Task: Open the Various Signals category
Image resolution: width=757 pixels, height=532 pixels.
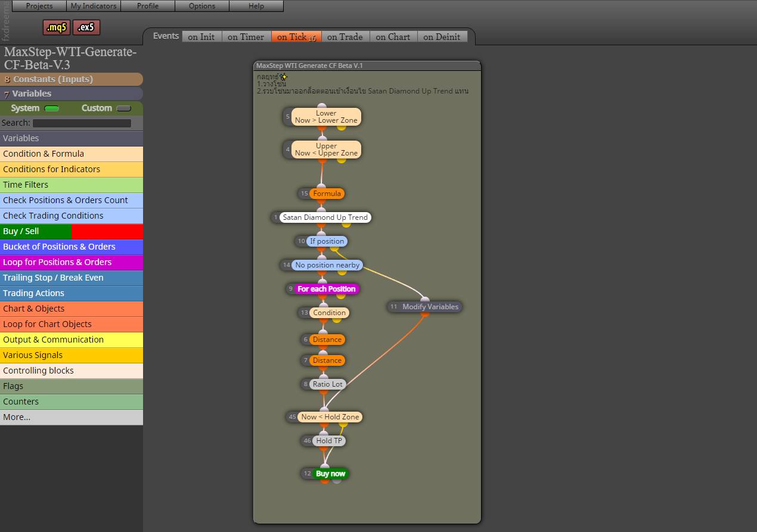Action: click(72, 355)
